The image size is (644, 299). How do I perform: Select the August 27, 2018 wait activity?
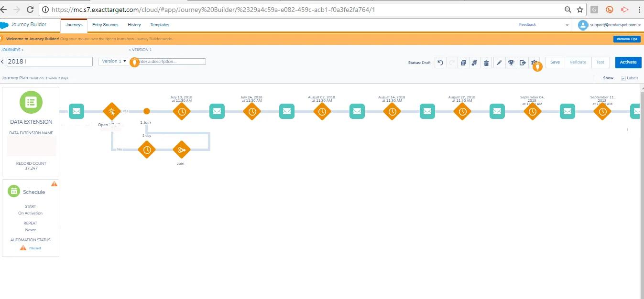pos(462,111)
